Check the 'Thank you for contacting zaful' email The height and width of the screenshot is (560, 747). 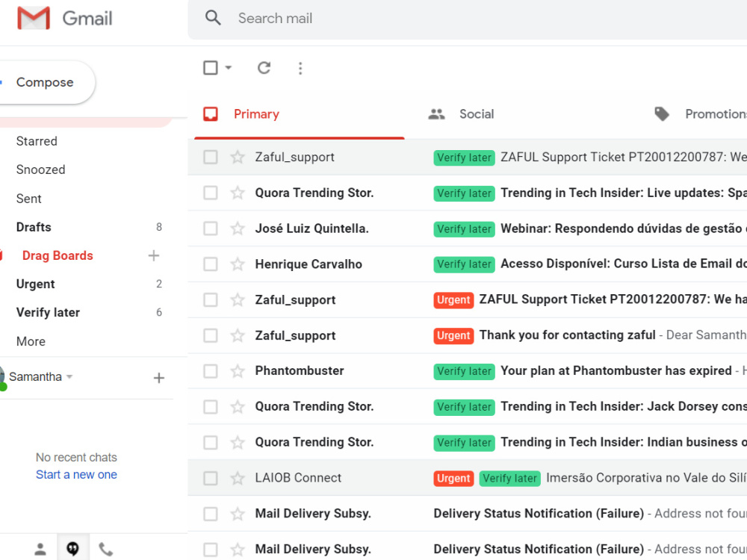pos(211,336)
